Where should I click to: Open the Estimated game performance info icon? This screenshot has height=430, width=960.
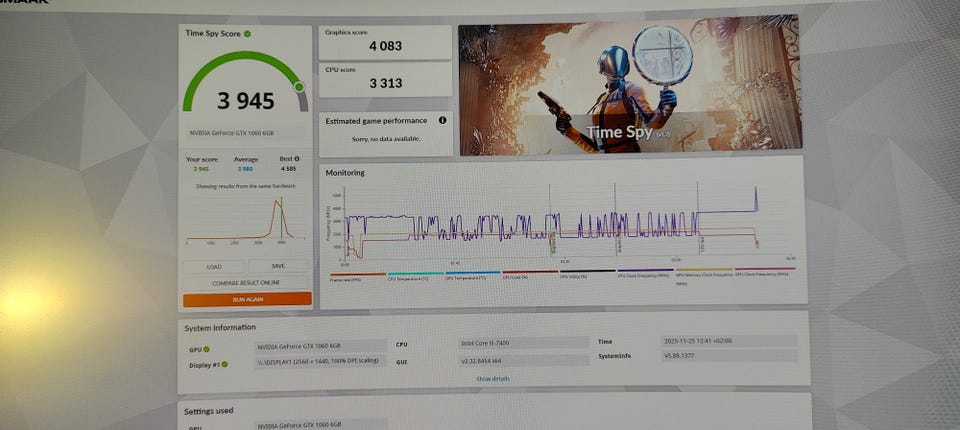click(442, 121)
